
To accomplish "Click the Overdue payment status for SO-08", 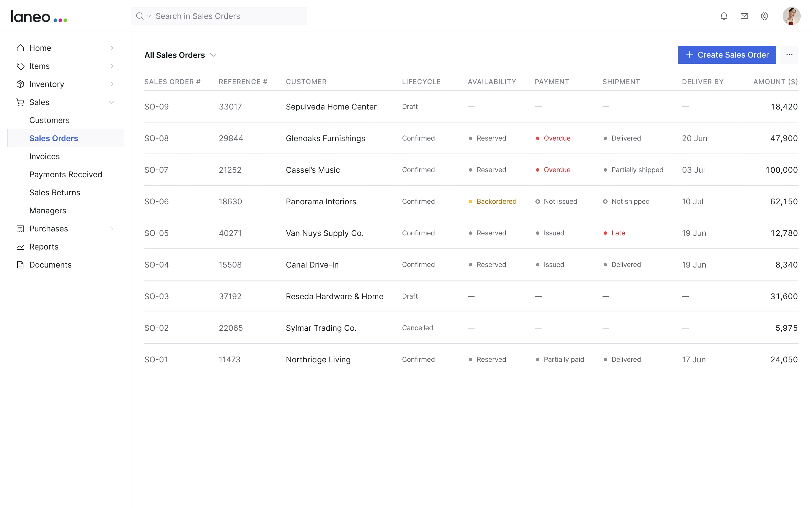I will click(553, 138).
